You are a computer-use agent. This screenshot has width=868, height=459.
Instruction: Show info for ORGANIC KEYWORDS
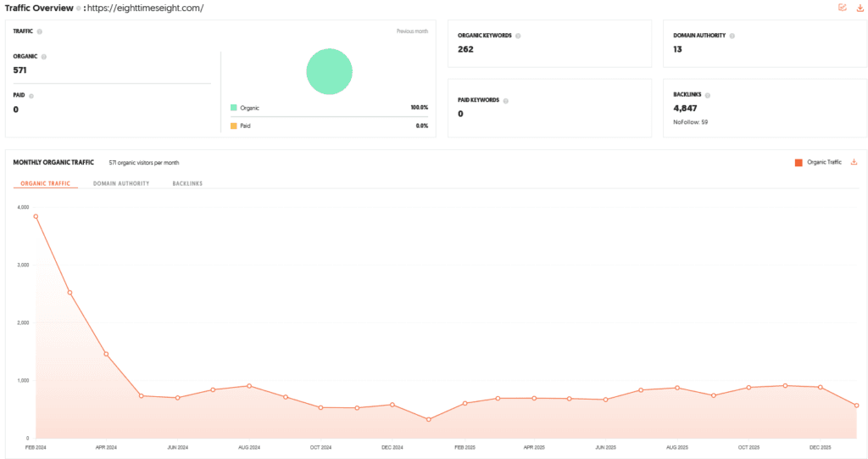tap(518, 36)
